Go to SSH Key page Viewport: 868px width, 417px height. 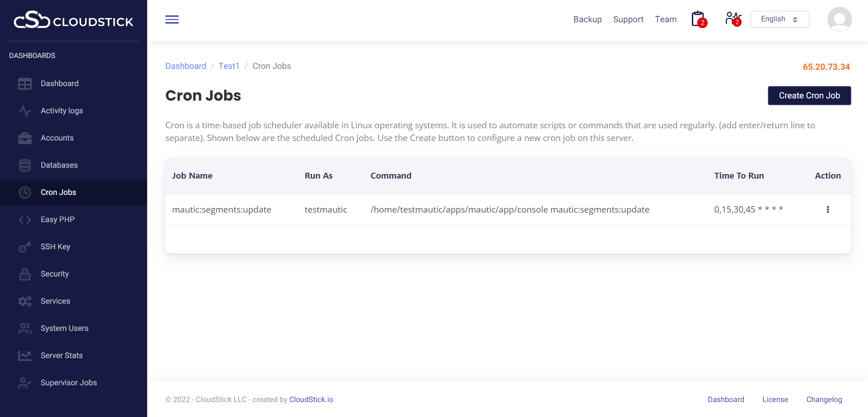point(55,247)
